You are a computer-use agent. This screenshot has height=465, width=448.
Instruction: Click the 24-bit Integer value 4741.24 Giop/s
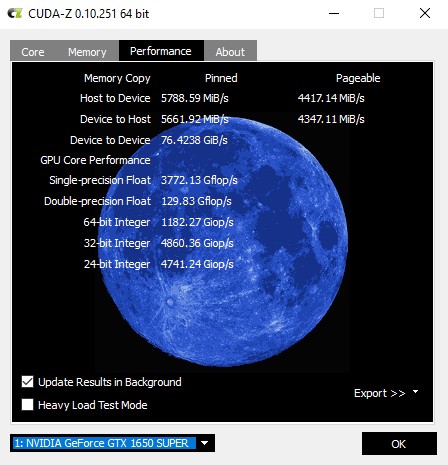pyautogui.click(x=197, y=264)
